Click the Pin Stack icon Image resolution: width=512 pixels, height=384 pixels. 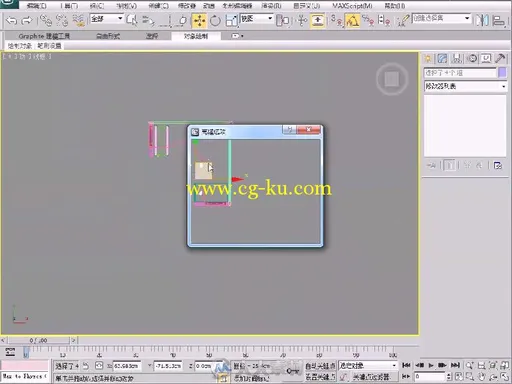pyautogui.click(x=431, y=165)
